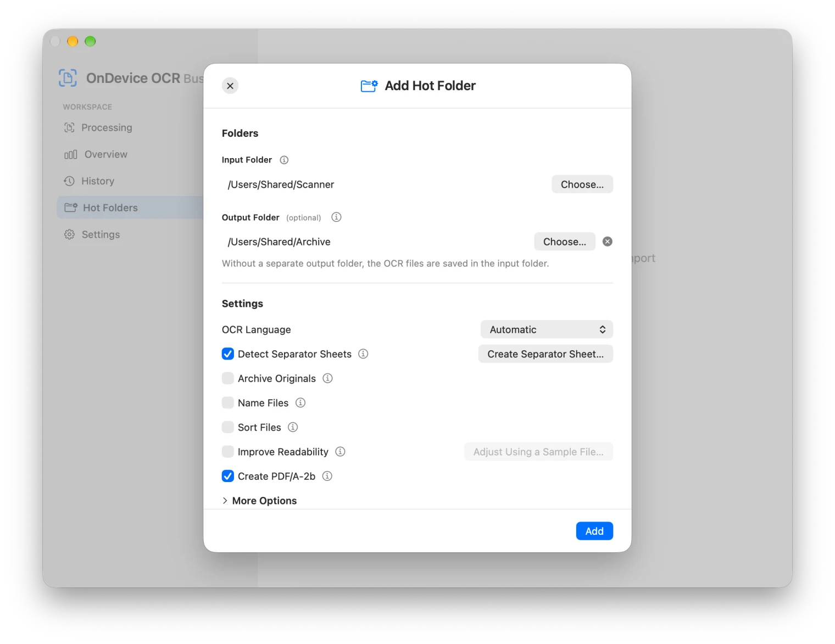Show info for Archive Originals
The image size is (835, 644).
point(327,378)
